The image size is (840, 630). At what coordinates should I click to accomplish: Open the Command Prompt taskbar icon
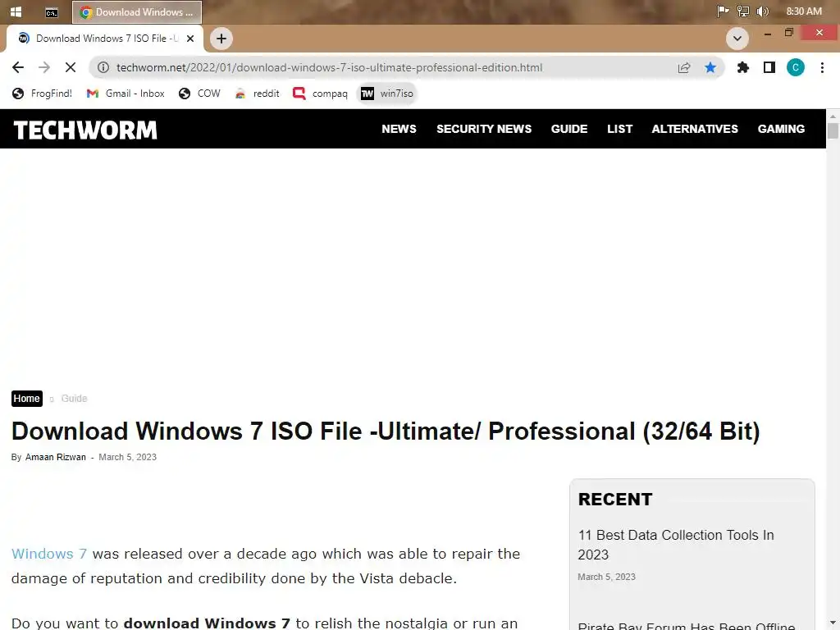pos(52,12)
